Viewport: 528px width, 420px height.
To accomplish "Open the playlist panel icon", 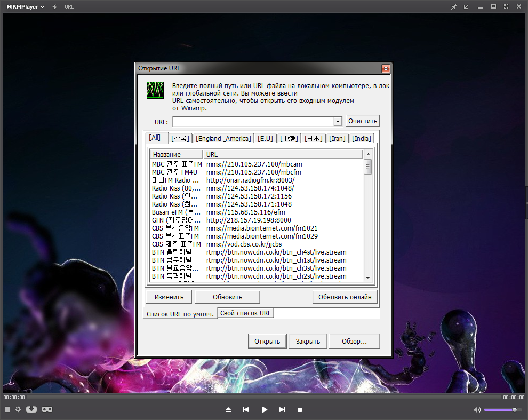I will pos(7,409).
